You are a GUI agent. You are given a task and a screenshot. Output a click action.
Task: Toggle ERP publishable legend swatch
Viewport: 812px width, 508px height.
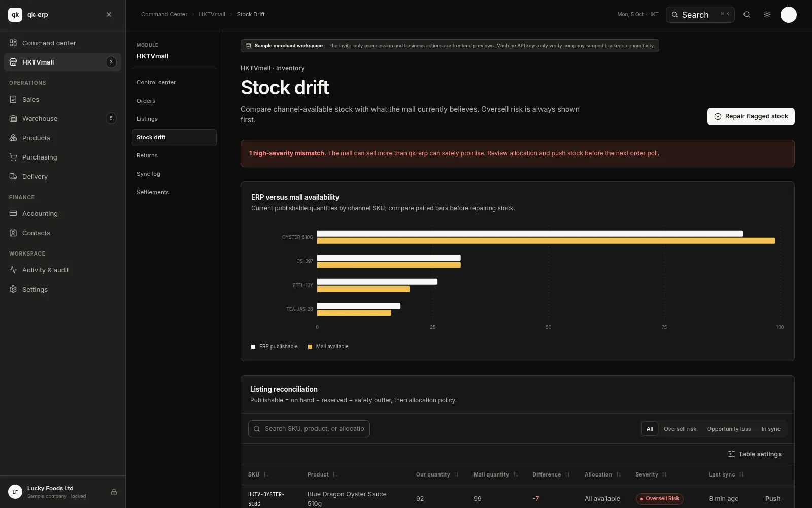point(253,347)
